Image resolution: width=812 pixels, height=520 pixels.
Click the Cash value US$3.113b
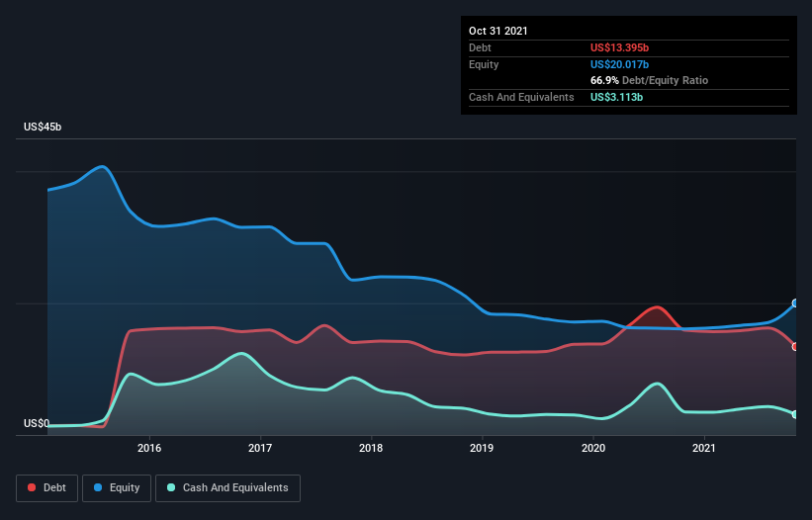coord(617,97)
